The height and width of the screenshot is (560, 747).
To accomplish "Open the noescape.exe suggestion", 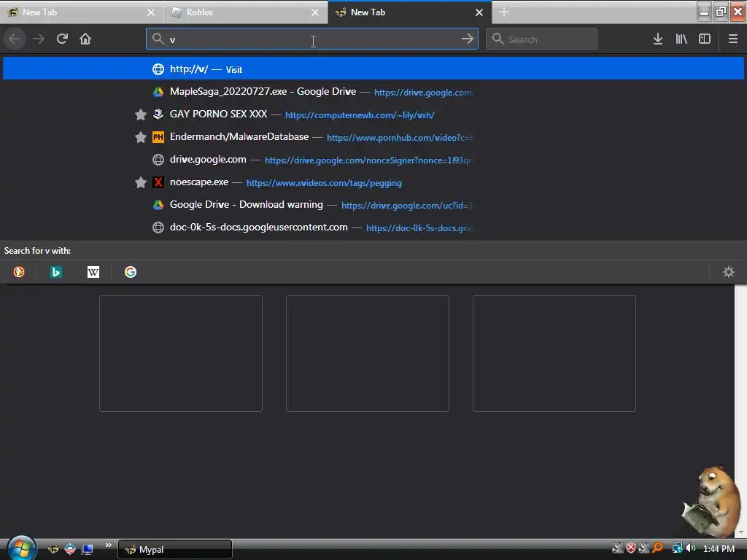I will tap(373, 182).
